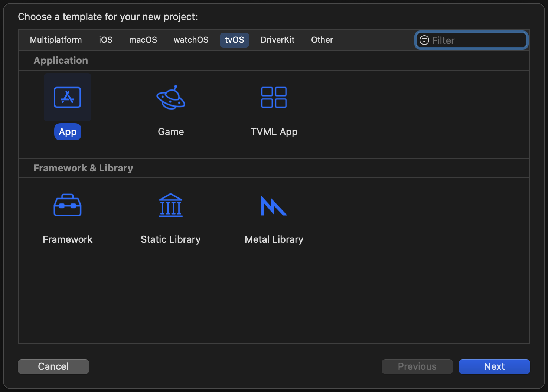Select the App template icon
Screen dimensions: 548x392
[68, 97]
